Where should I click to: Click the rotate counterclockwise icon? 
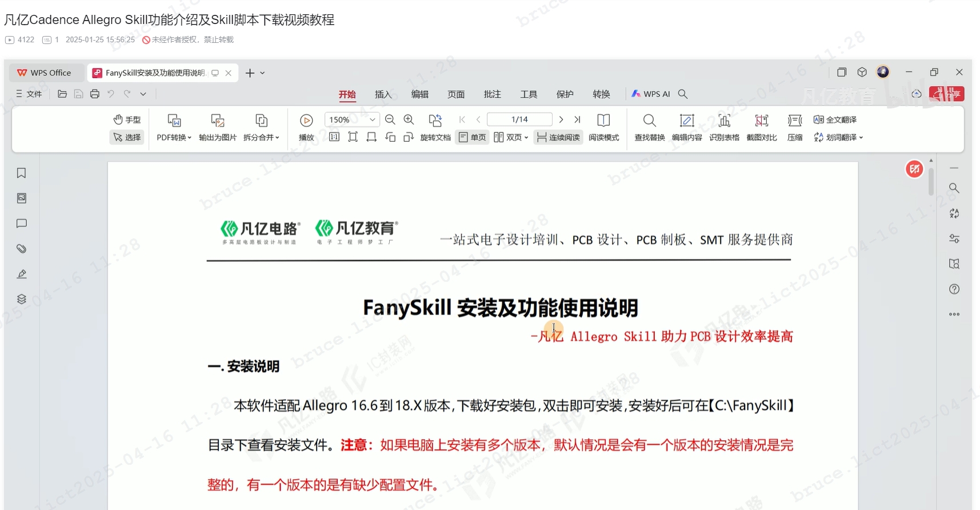pyautogui.click(x=390, y=137)
